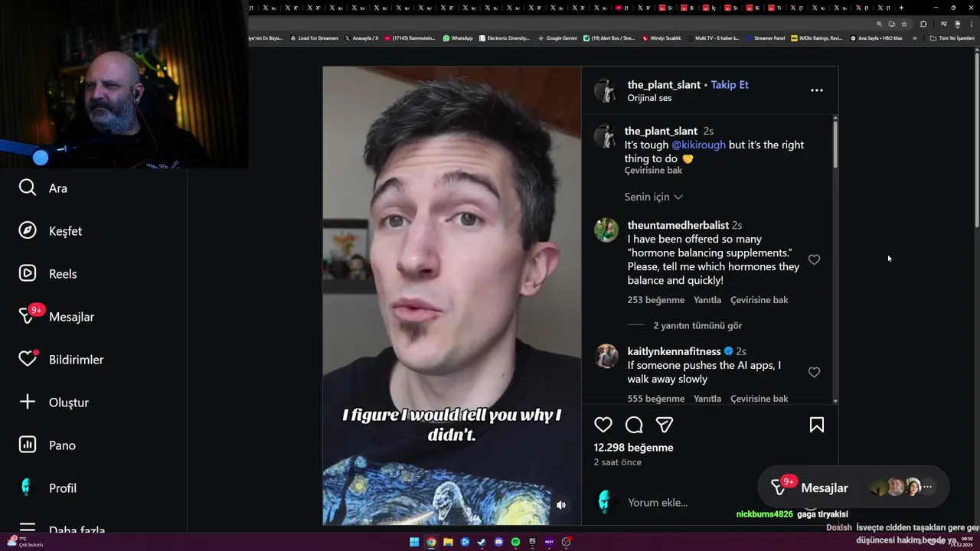Open theuntamedherbalist's profile picture
Viewport: 980px width, 551px height.
(x=606, y=230)
